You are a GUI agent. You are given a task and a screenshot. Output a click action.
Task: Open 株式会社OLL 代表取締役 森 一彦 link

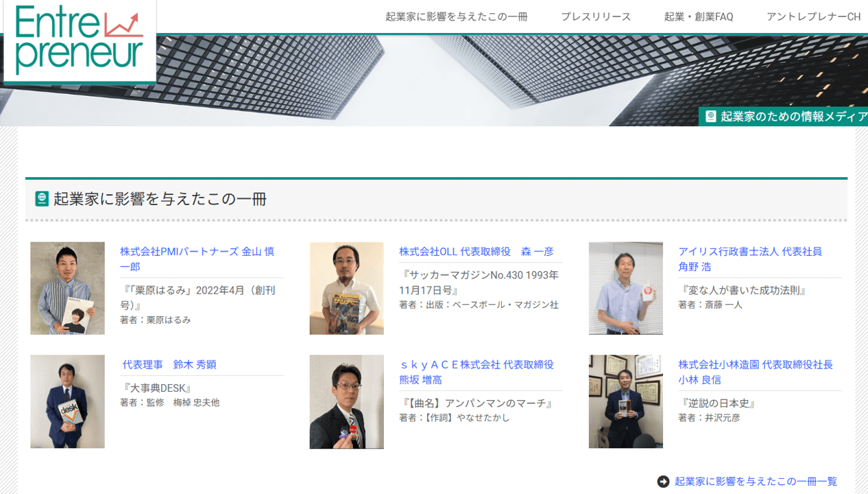pyautogui.click(x=477, y=251)
